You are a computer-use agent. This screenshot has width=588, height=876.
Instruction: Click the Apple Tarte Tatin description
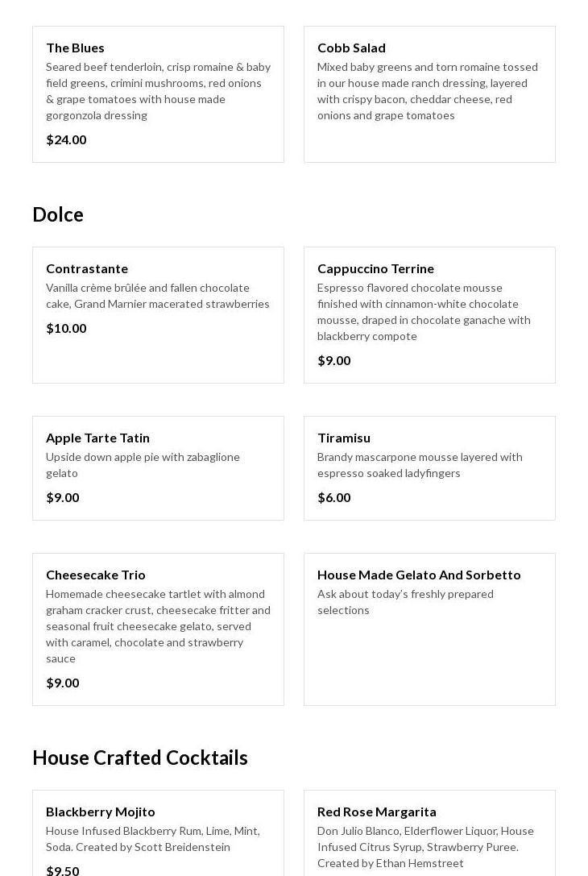pyautogui.click(x=143, y=465)
